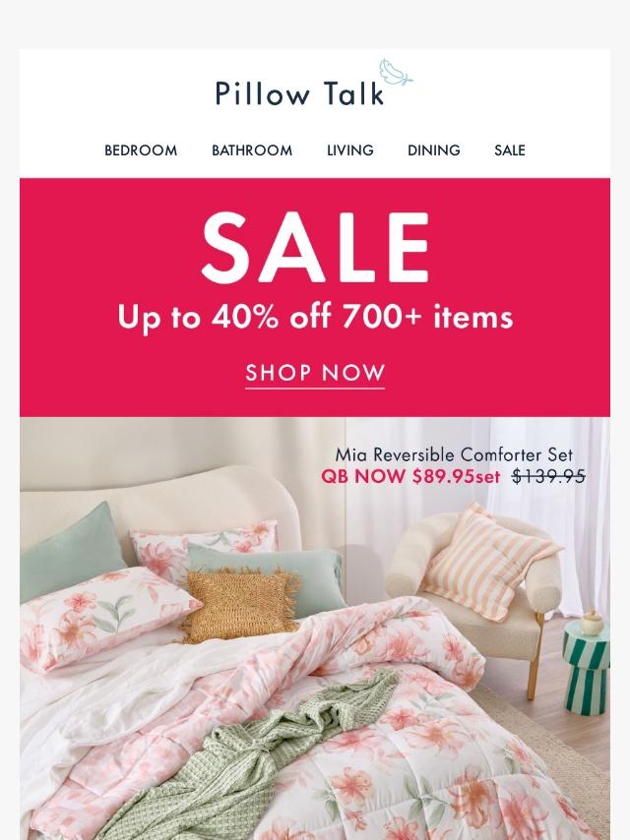Screen dimensions: 630x840
Task: Click the QB NOW $89.95set price
Action: [x=410, y=476]
